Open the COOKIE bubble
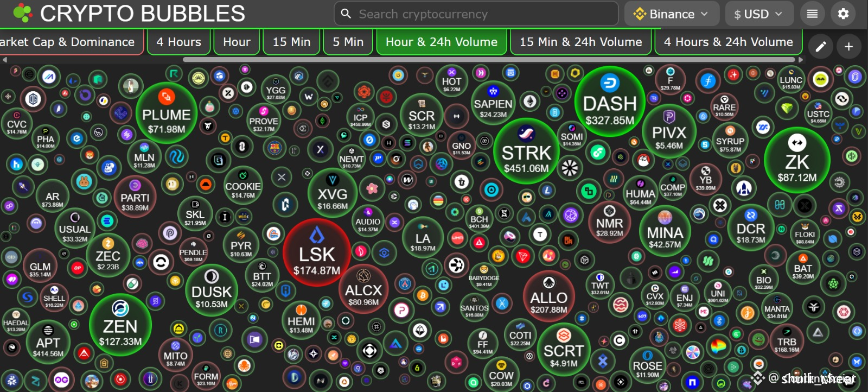The width and height of the screenshot is (868, 392). click(x=243, y=186)
